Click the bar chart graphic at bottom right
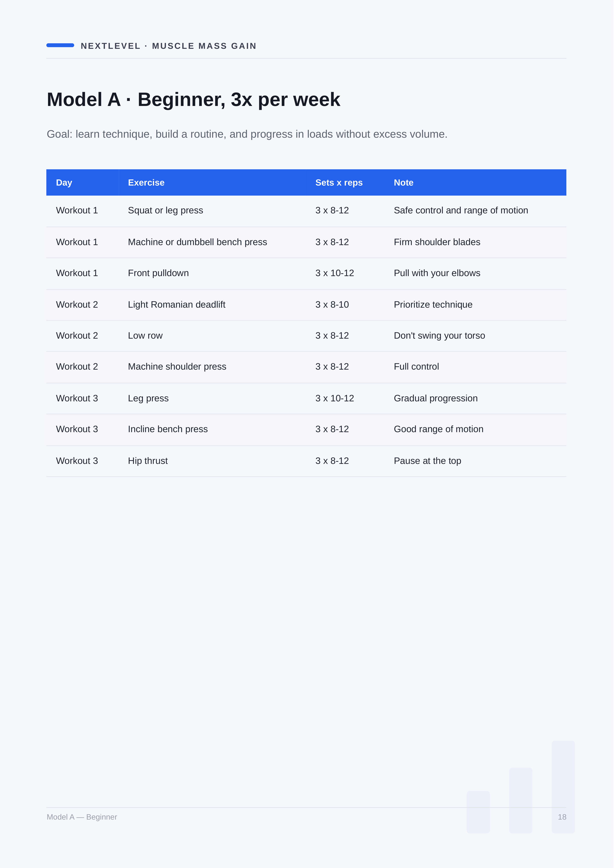Viewport: 614px width, 868px height. click(x=521, y=787)
